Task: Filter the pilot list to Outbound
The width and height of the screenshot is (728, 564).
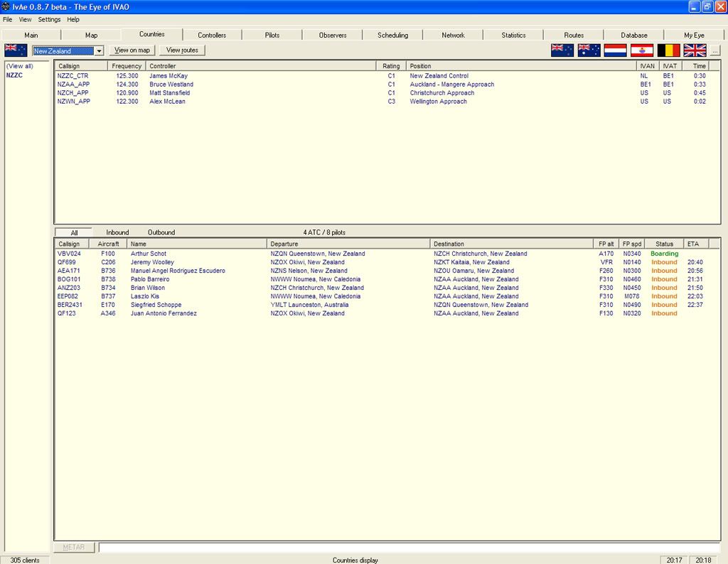Action: [x=161, y=232]
